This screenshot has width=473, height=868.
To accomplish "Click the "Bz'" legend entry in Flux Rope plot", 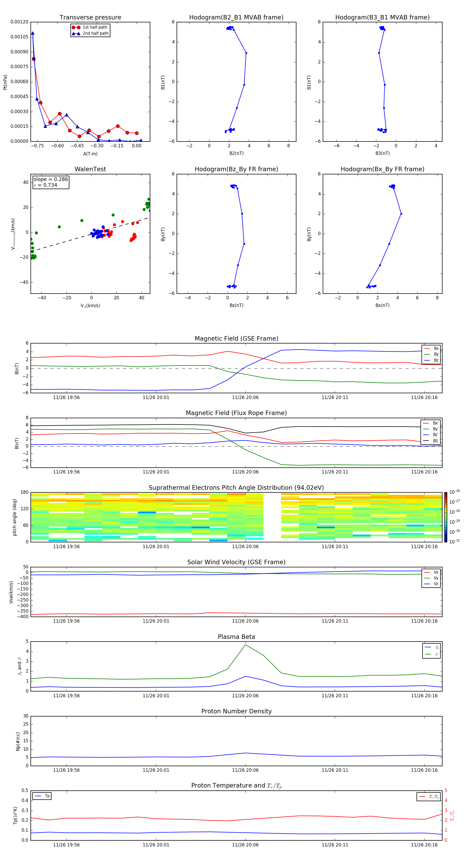I will click(x=431, y=435).
